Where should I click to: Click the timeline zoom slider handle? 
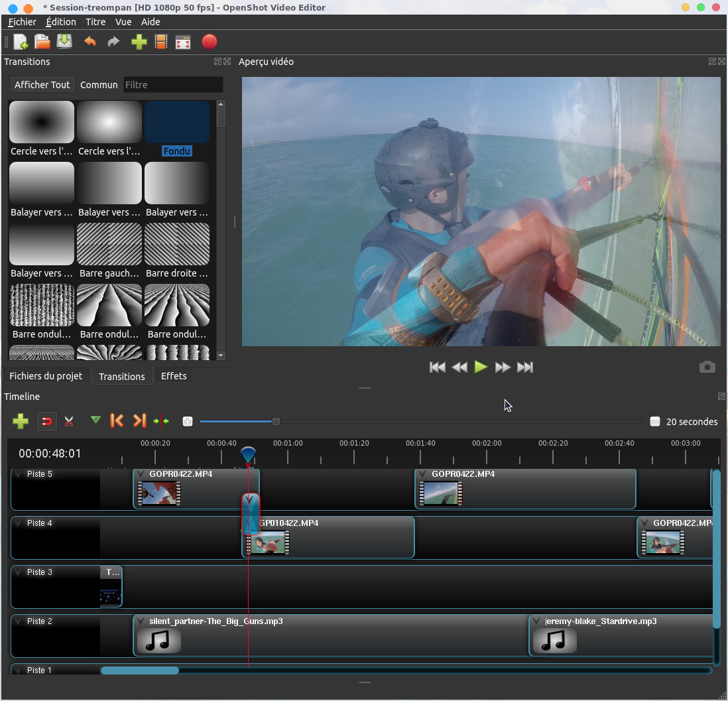(276, 421)
